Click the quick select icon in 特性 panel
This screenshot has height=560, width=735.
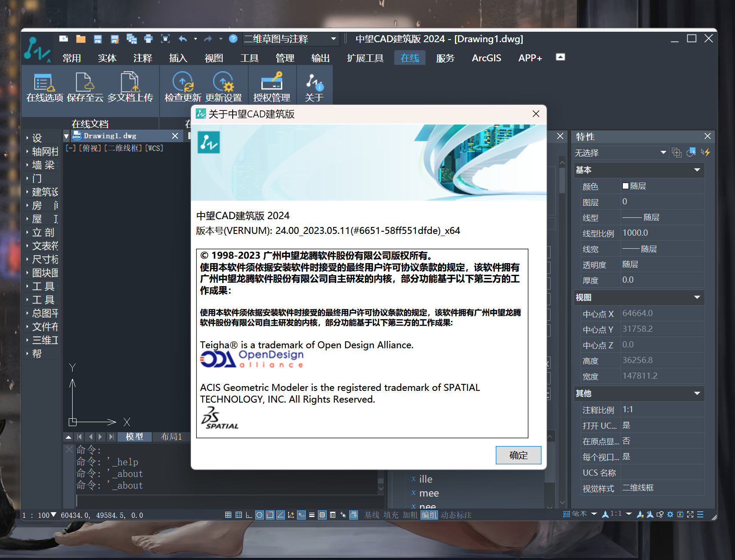click(676, 153)
